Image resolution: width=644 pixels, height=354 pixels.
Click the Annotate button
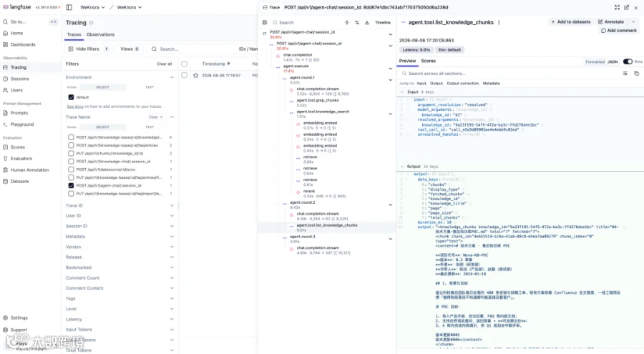click(611, 21)
